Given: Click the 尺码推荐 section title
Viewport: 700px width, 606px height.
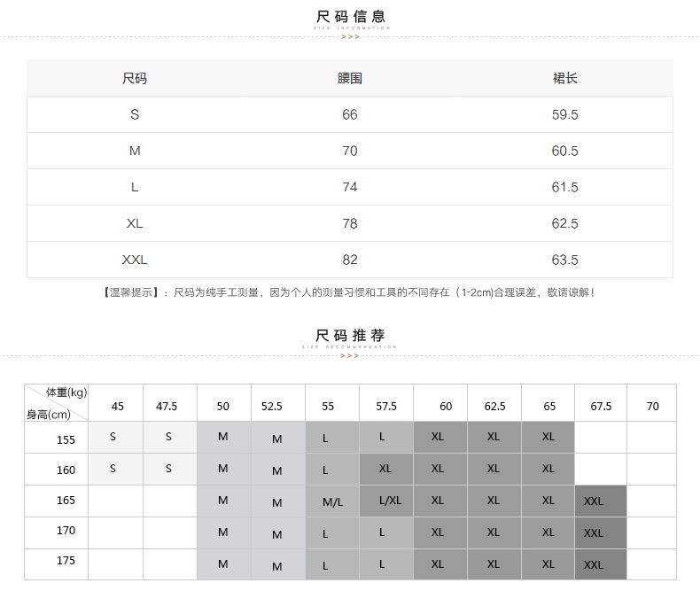Looking at the screenshot, I should pos(351,335).
